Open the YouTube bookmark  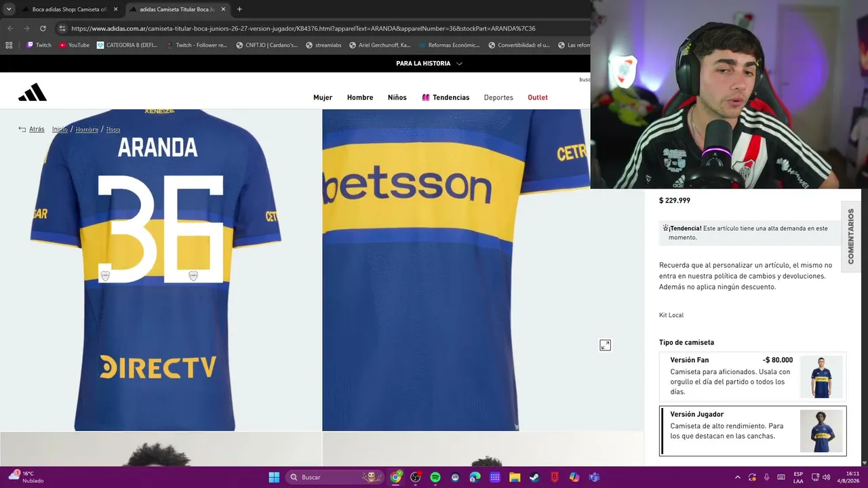click(x=74, y=45)
